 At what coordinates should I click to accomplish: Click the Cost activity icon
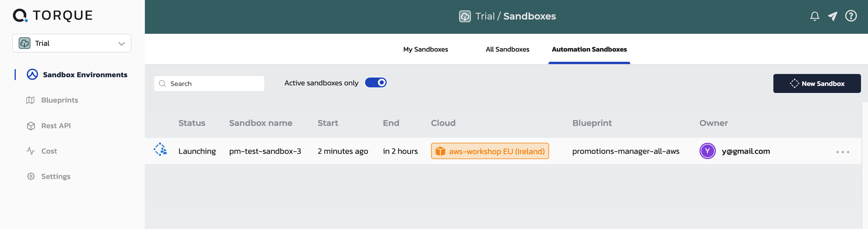click(x=31, y=151)
